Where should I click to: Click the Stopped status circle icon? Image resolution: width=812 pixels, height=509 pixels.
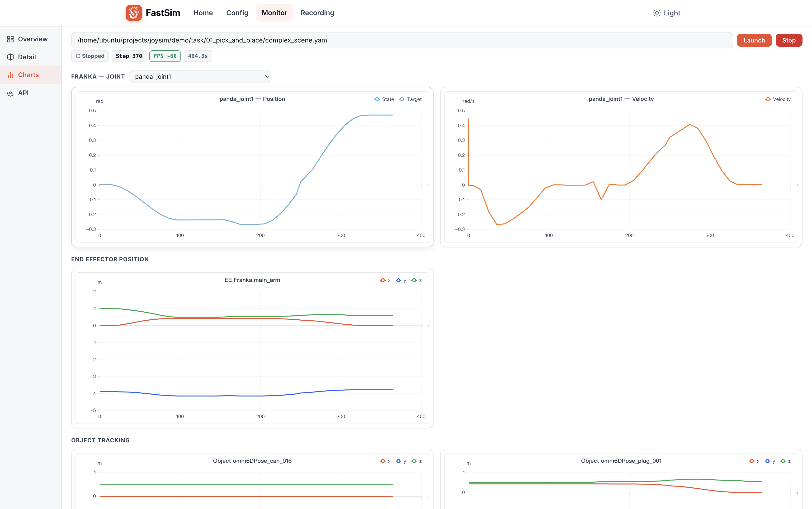click(x=78, y=56)
